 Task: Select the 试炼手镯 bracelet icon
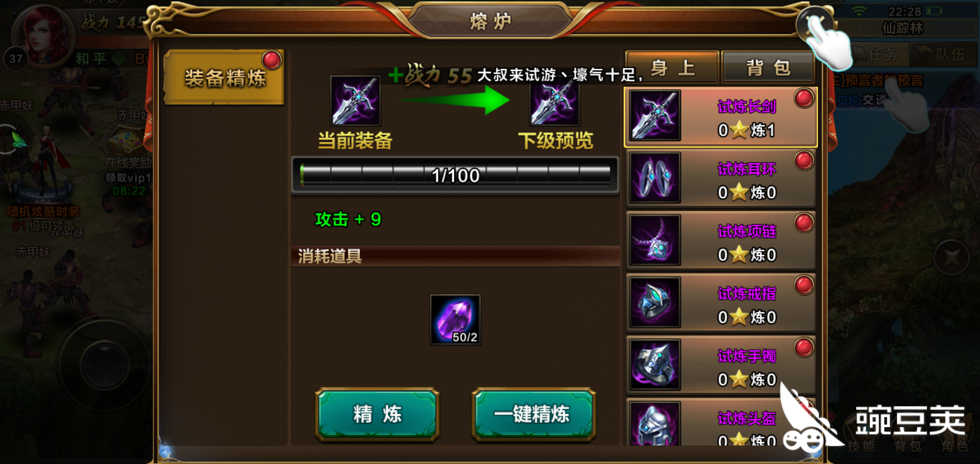[x=655, y=364]
